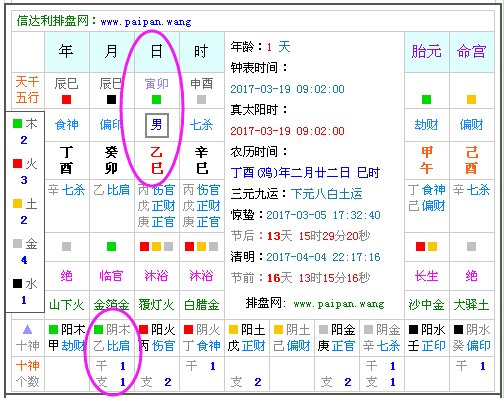Click the red 火 legend swatch

click(x=17, y=163)
